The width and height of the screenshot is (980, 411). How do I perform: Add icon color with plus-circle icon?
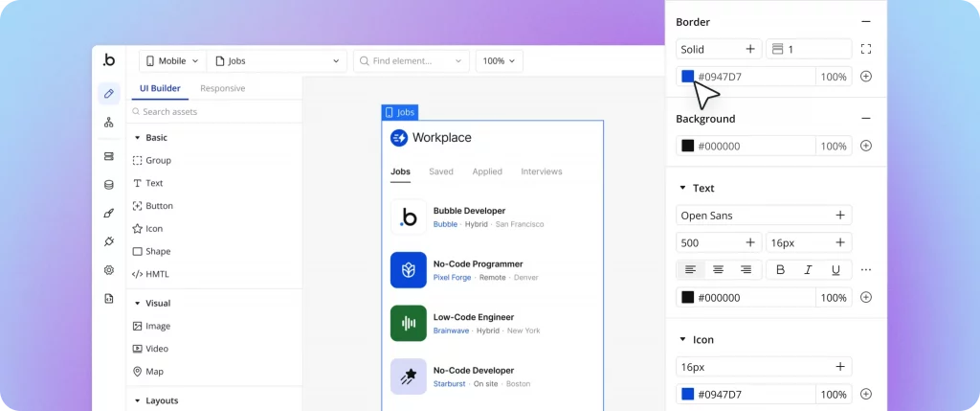(865, 394)
